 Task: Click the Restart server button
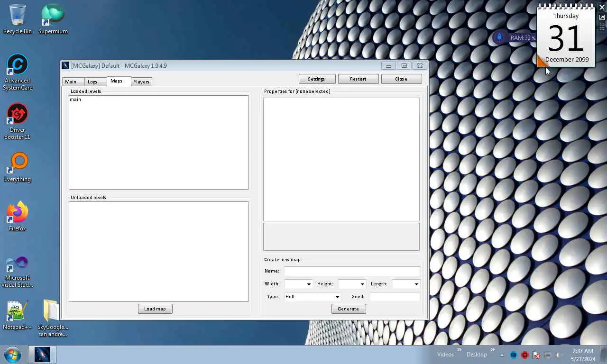click(358, 79)
